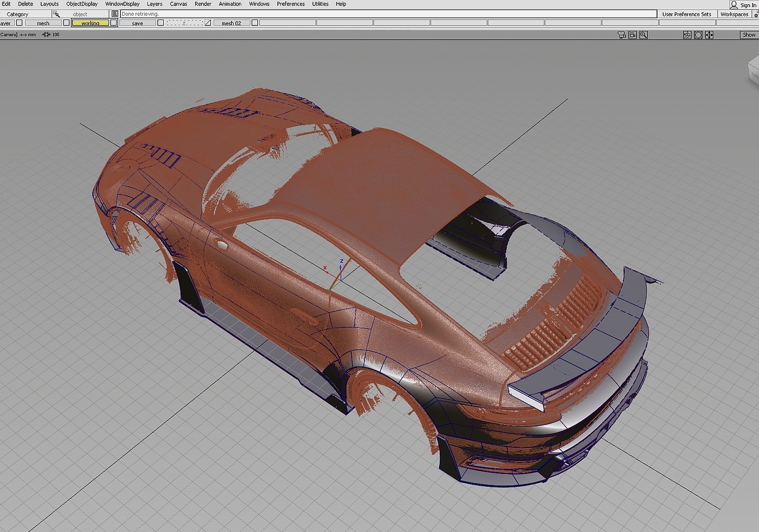Click the grid spacing icon beside 100
Viewport: 759px width, 532px height.
point(46,35)
